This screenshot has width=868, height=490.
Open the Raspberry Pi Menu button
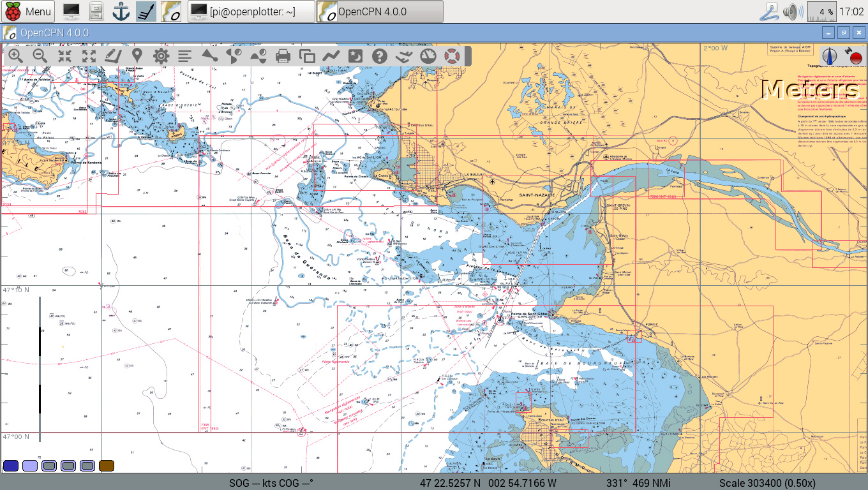pyautogui.click(x=28, y=11)
